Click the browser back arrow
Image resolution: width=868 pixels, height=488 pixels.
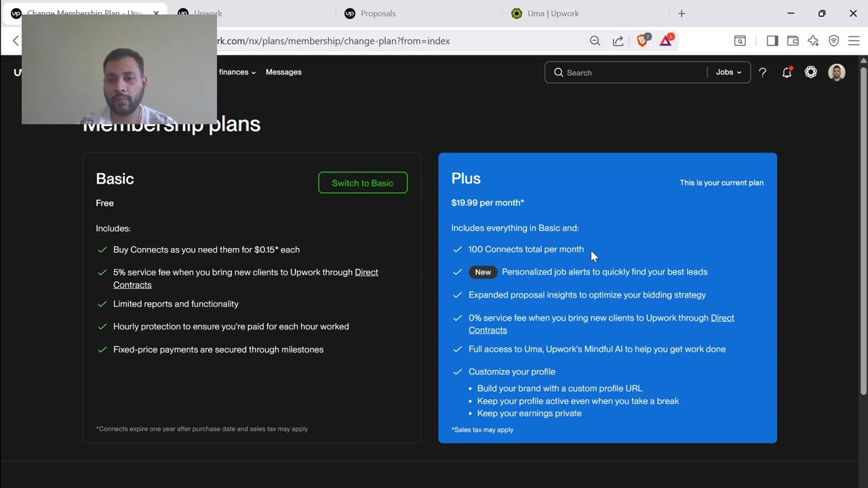click(x=16, y=41)
